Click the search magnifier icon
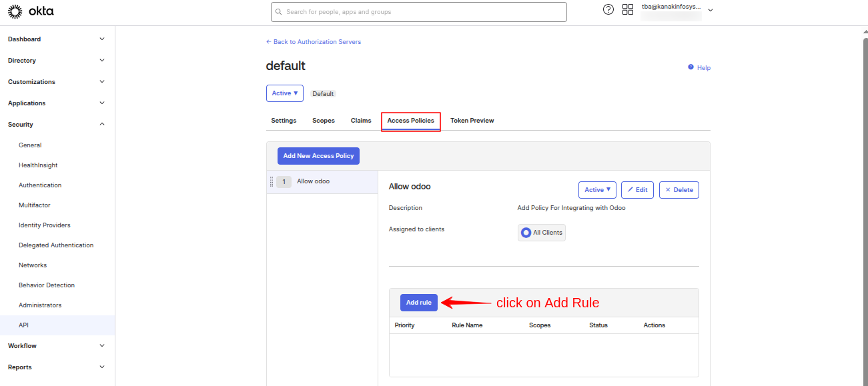Viewport: 868px width, 386px height. coord(280,12)
